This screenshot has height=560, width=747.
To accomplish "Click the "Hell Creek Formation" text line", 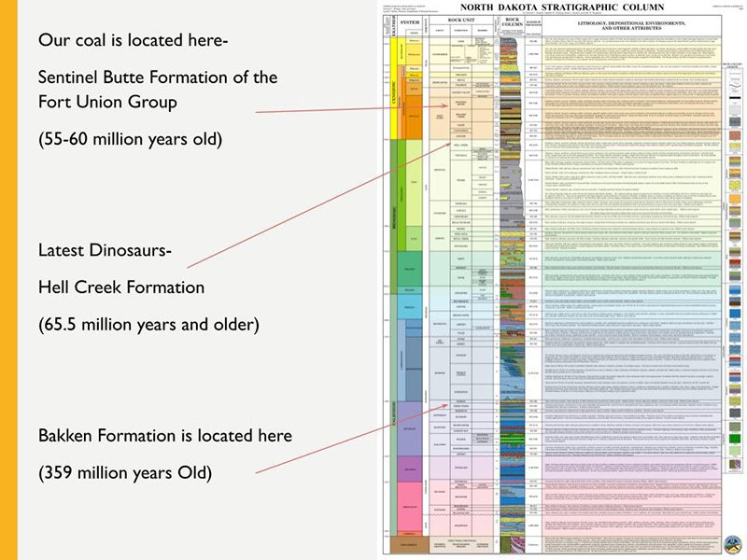I will pyautogui.click(x=121, y=287).
